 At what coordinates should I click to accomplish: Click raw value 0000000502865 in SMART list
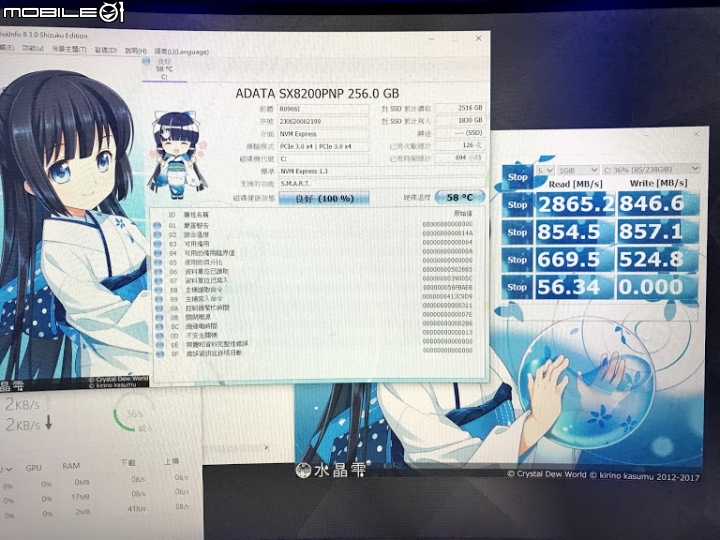447,270
